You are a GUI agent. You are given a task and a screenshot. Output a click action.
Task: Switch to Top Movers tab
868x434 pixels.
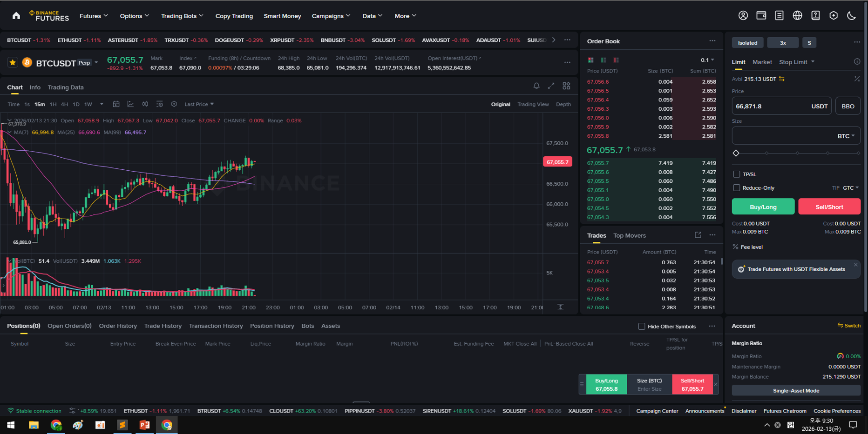point(630,235)
